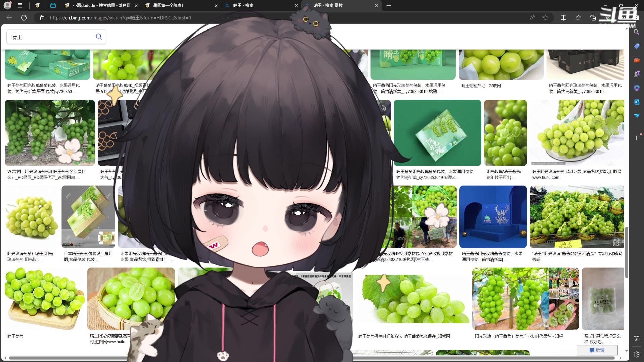Image resolution: width=644 pixels, height=362 pixels.
Task: Click VC果园:阳光玫瑰葡萄 caption link
Action: (x=46, y=174)
